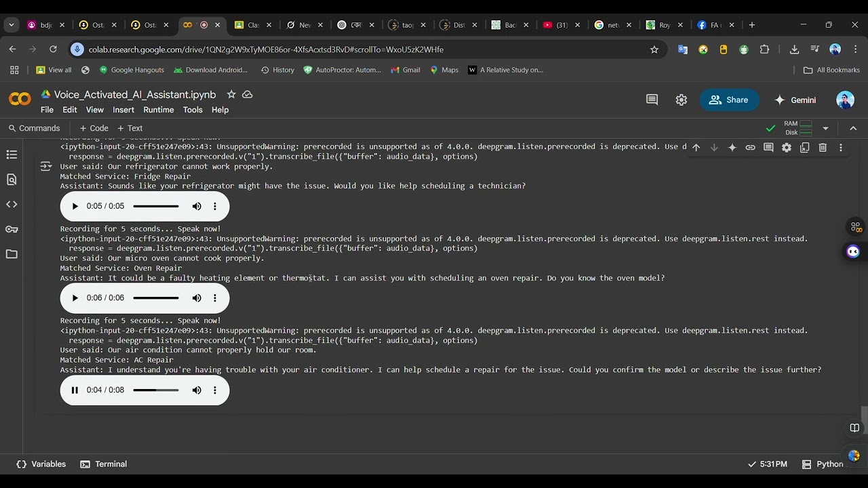
Task: Reload the browser page
Action: (x=53, y=49)
